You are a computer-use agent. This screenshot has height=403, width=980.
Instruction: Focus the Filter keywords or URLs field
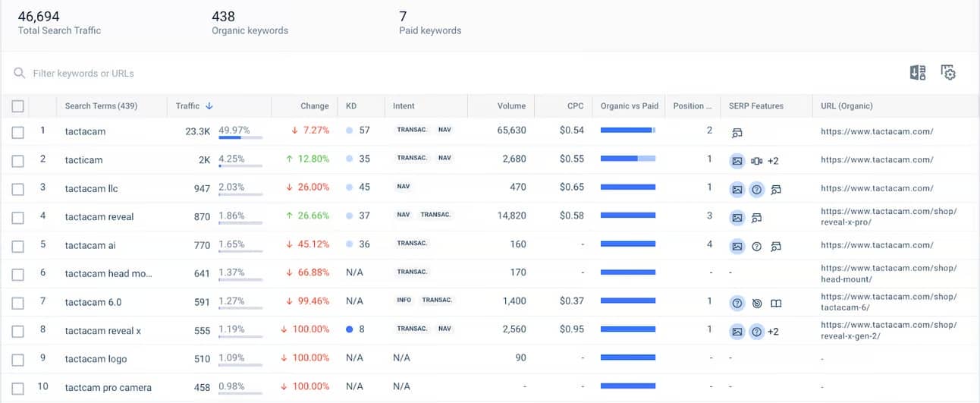click(x=83, y=74)
